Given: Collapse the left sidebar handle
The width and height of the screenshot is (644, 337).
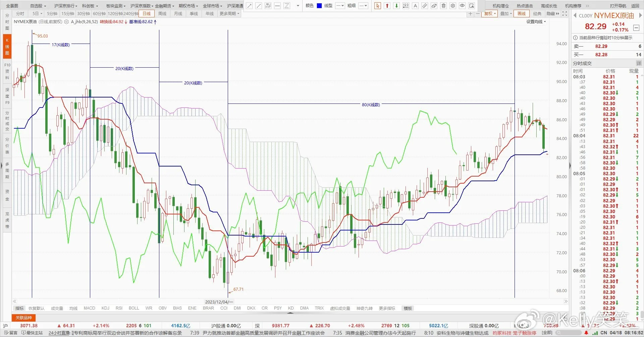Looking at the screenshot, I should [x=1, y=165].
